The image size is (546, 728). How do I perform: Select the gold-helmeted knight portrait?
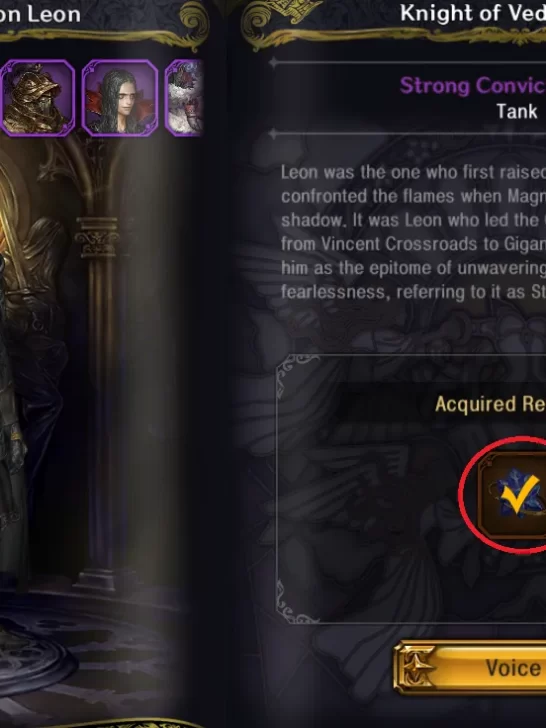coord(38,98)
